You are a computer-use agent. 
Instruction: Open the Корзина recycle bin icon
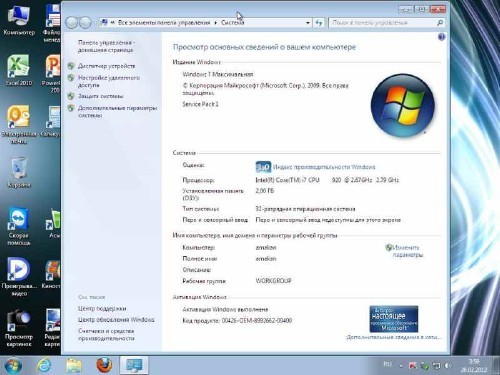[19, 173]
